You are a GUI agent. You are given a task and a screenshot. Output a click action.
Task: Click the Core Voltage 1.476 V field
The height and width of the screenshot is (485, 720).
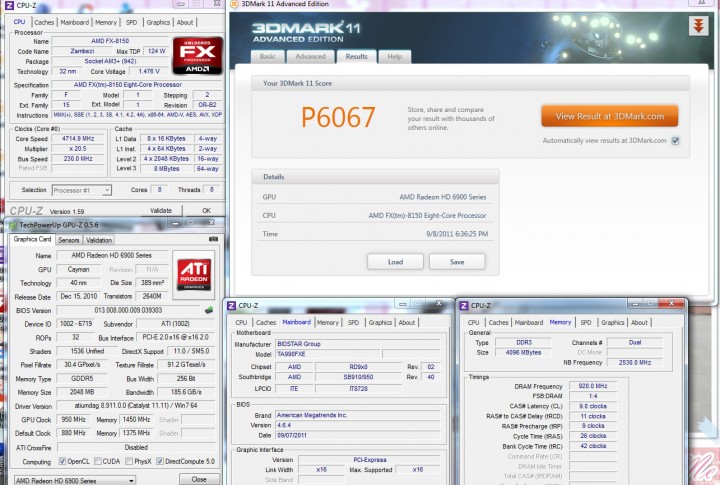click(x=149, y=71)
